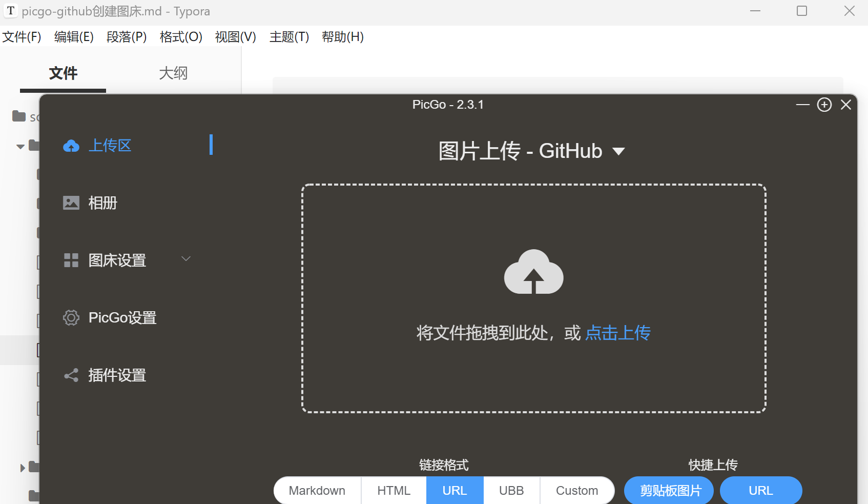Click the gear icon beside PicGo设置
This screenshot has width=868, height=504.
coord(71,318)
